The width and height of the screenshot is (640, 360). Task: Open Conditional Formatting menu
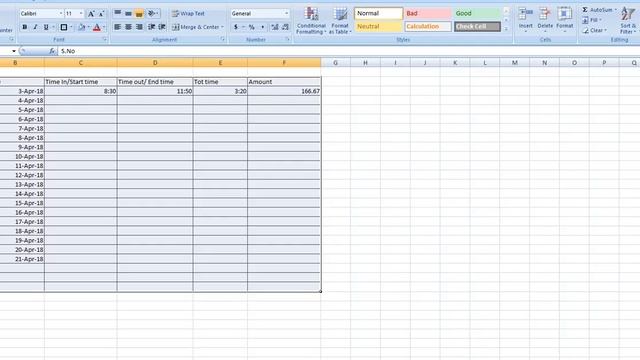point(311,20)
